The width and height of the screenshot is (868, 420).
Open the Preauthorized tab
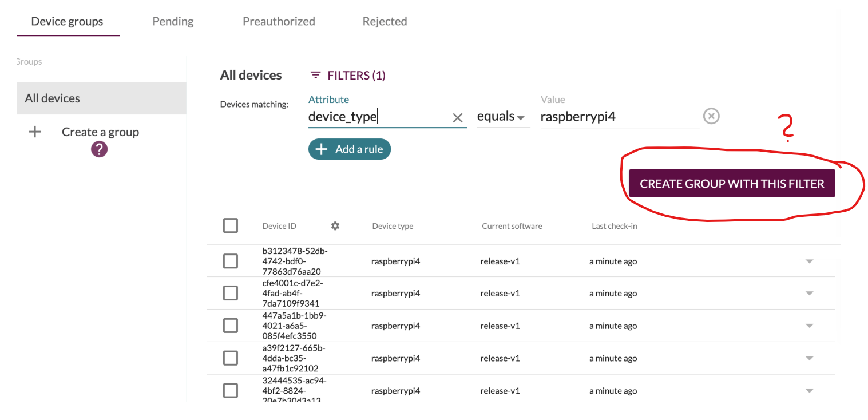click(279, 22)
